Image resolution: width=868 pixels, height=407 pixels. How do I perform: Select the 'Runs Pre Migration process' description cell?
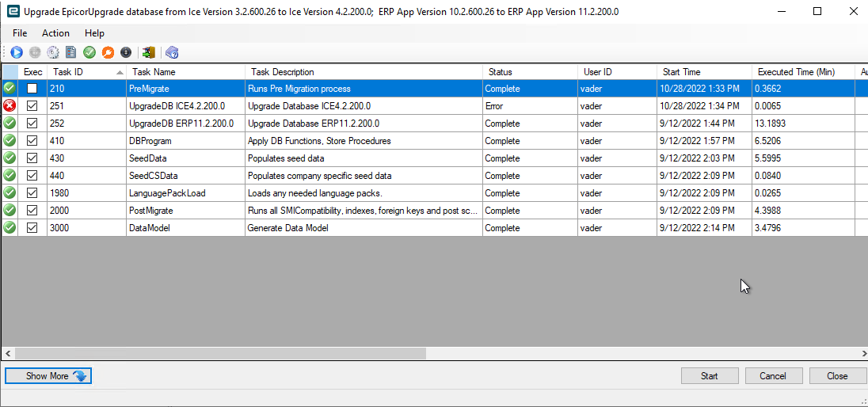coord(364,88)
